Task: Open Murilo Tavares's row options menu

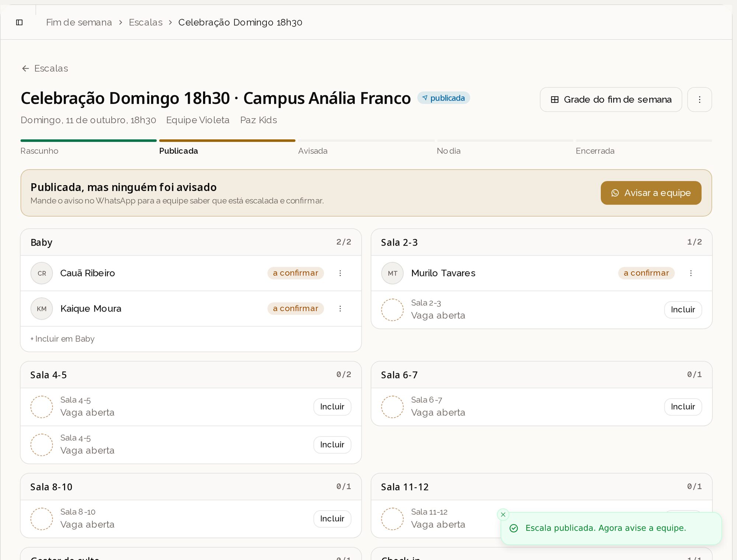Action: point(691,273)
